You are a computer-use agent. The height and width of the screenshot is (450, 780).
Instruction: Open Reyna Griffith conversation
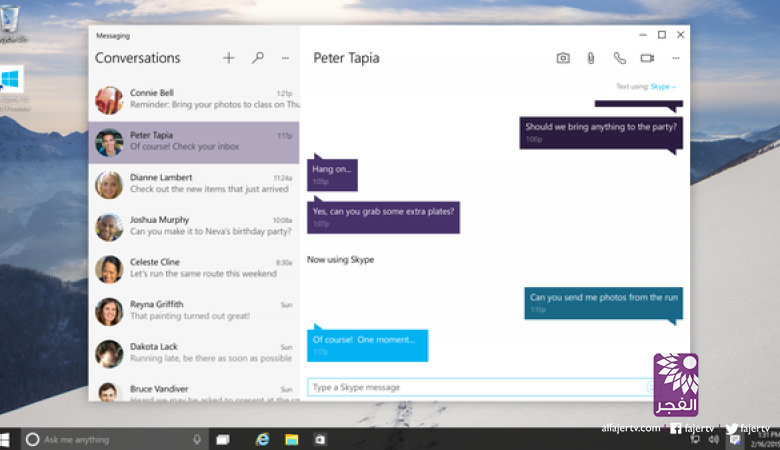pyautogui.click(x=193, y=311)
